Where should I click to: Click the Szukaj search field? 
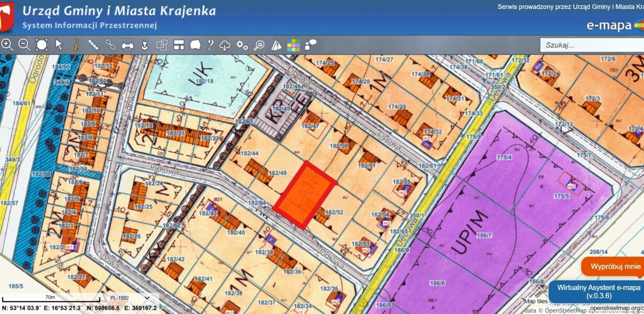tap(592, 45)
